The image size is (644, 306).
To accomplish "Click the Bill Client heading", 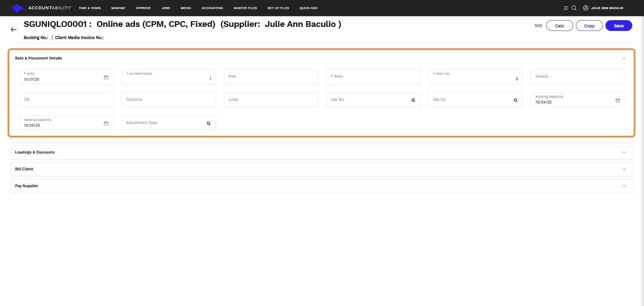I will click(24, 169).
